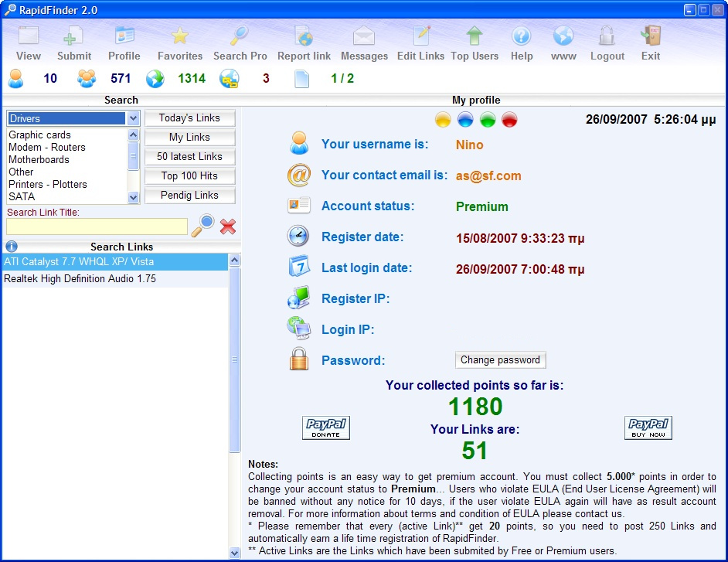Click the PayPal Donate button
The width and height of the screenshot is (728, 562).
[x=325, y=427]
